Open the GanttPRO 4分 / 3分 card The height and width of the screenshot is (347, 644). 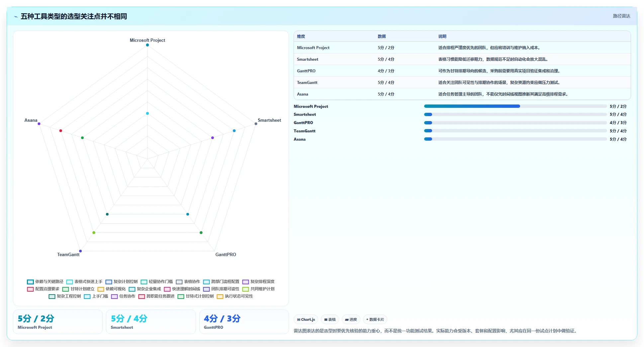point(244,322)
